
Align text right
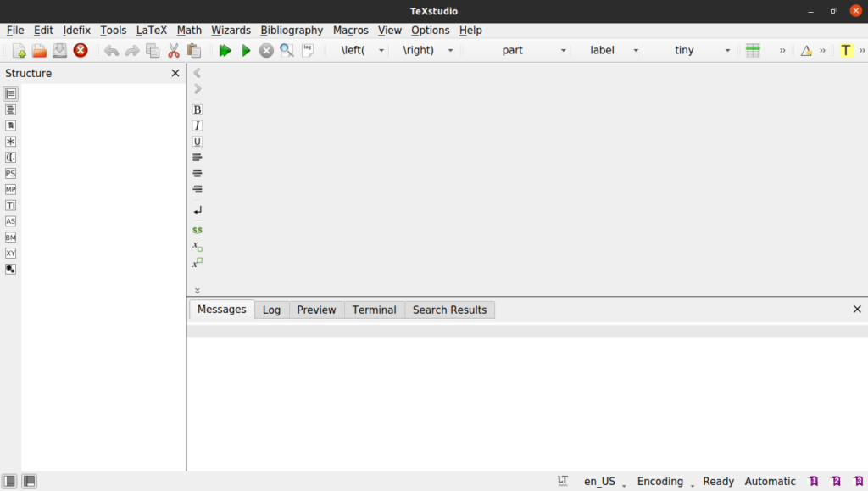197,189
